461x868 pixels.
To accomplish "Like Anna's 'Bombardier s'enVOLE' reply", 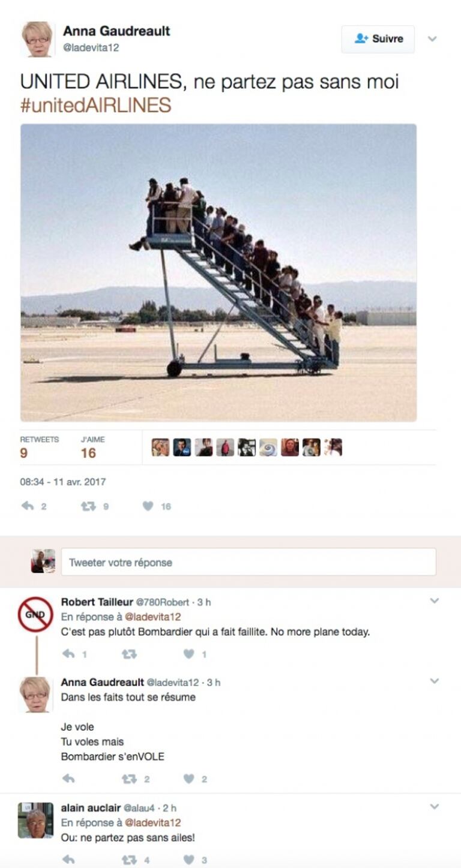I will coord(188,779).
